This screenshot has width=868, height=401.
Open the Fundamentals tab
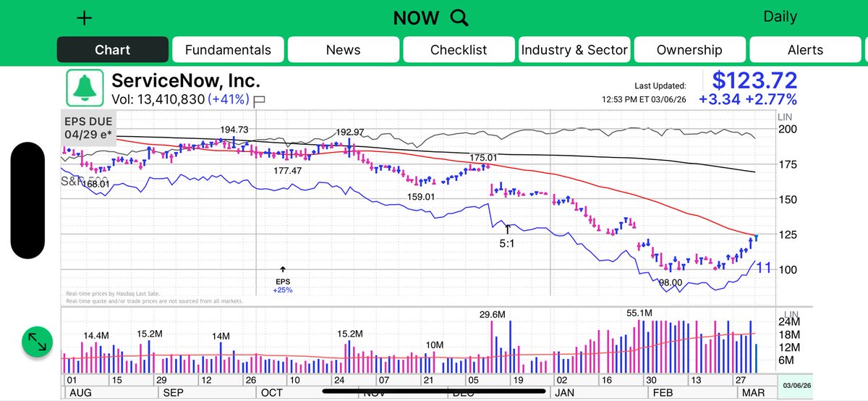pyautogui.click(x=228, y=50)
